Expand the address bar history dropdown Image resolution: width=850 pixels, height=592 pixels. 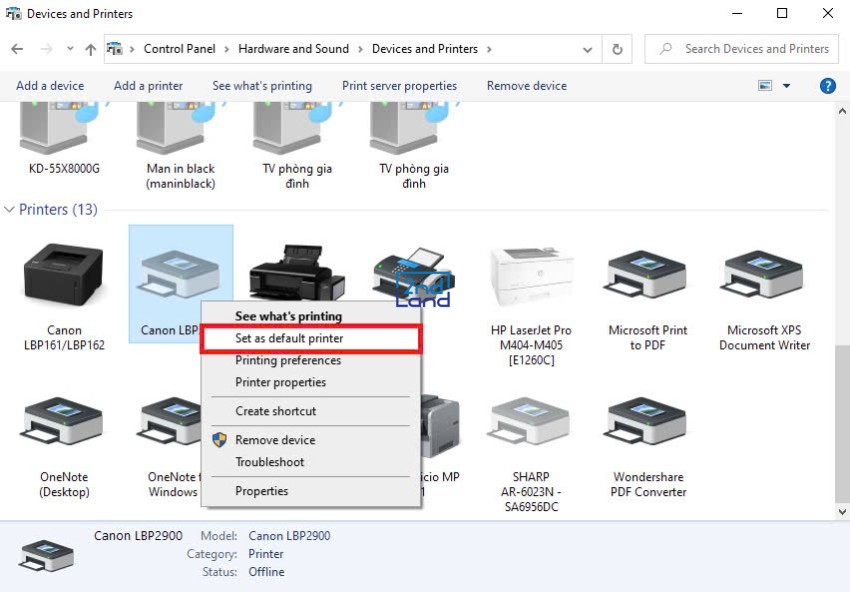(x=587, y=50)
